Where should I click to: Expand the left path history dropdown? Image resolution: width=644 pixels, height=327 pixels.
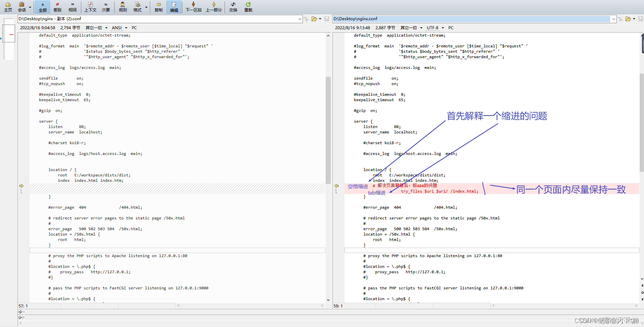[x=300, y=19]
